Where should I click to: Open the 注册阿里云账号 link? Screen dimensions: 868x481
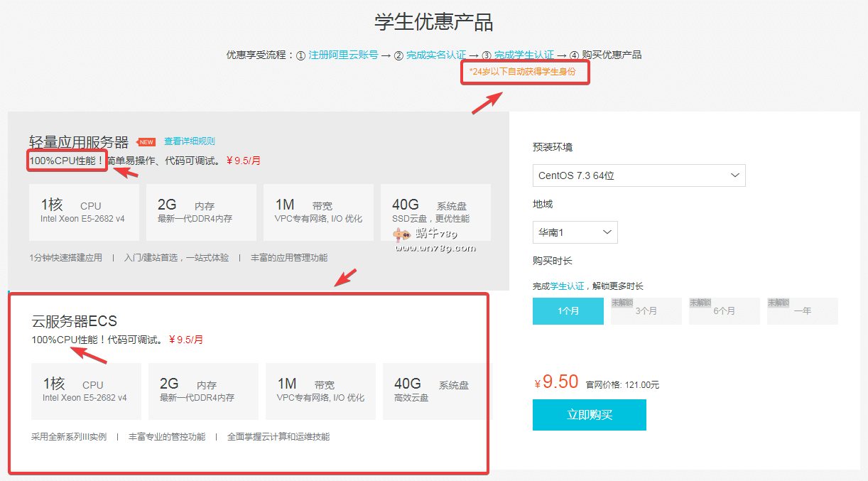(x=343, y=55)
